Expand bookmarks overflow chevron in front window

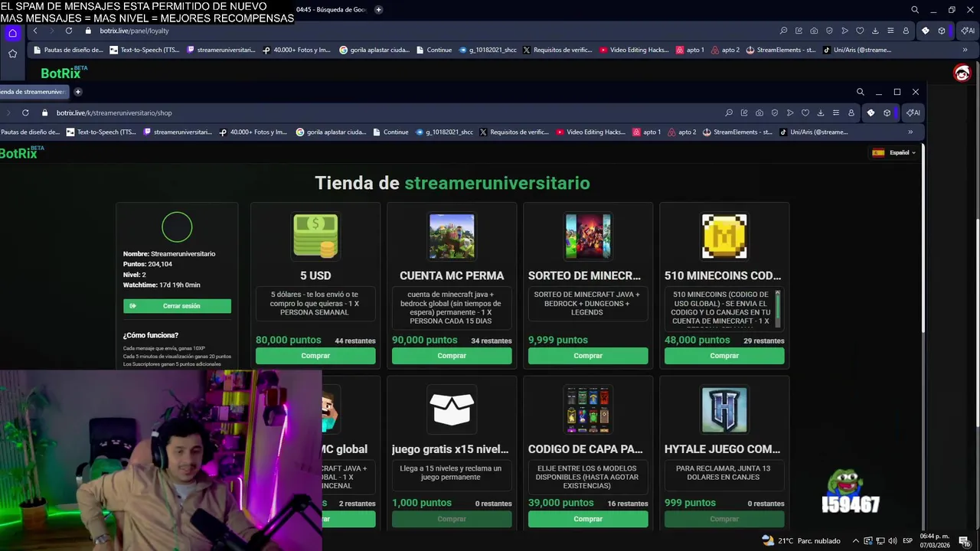click(x=910, y=132)
